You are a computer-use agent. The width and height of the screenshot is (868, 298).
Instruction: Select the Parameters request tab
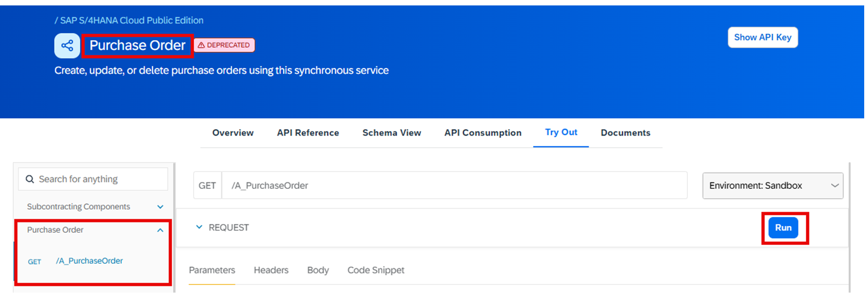click(x=212, y=270)
